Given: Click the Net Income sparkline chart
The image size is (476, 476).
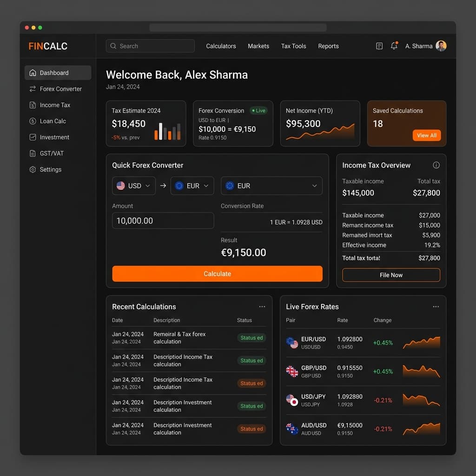Looking at the screenshot, I should tap(320, 132).
